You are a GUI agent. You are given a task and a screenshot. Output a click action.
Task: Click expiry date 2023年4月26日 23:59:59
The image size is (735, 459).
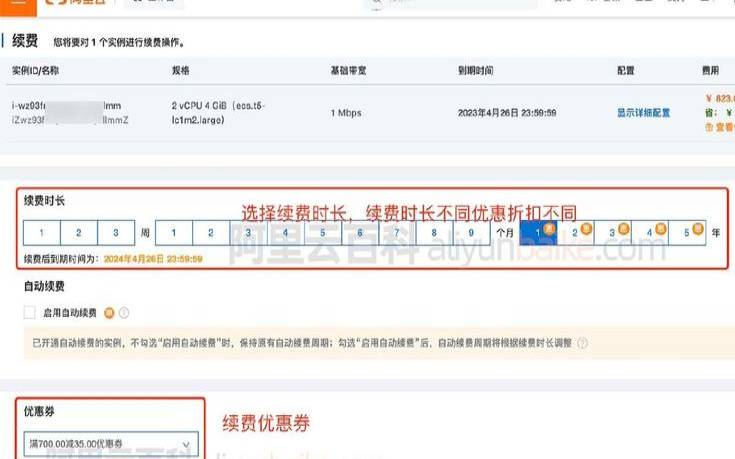point(507,113)
